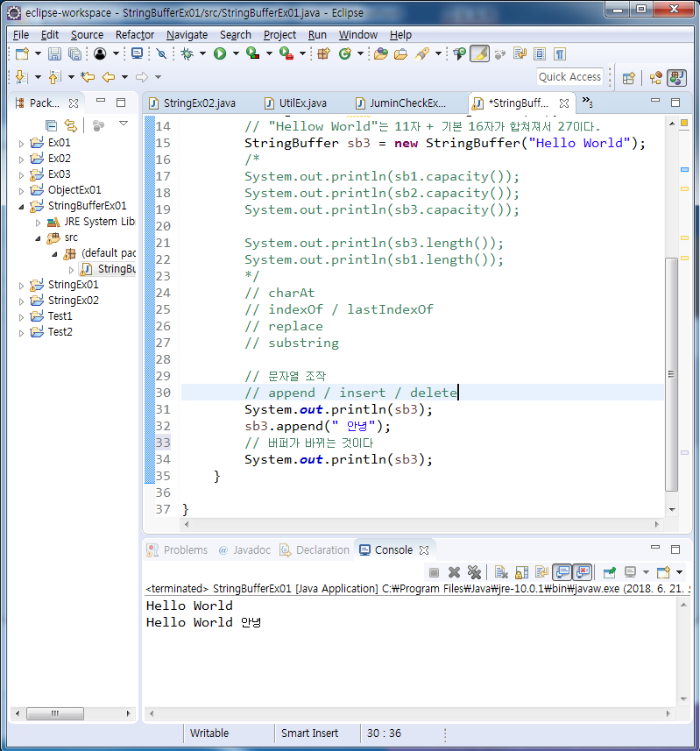Toggle Show Whitespace Characters pilcrow
Screen dimensions: 700x751
560,53
